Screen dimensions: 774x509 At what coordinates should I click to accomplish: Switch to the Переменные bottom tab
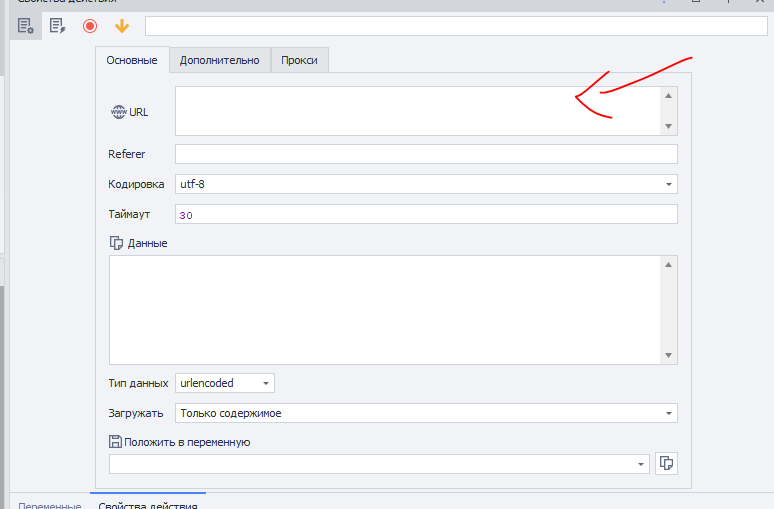pyautogui.click(x=49, y=506)
